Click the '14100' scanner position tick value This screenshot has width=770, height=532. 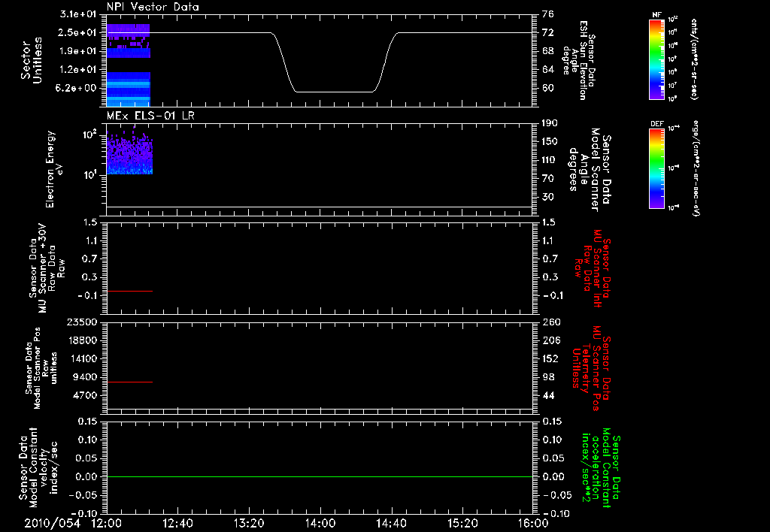pyautogui.click(x=81, y=358)
